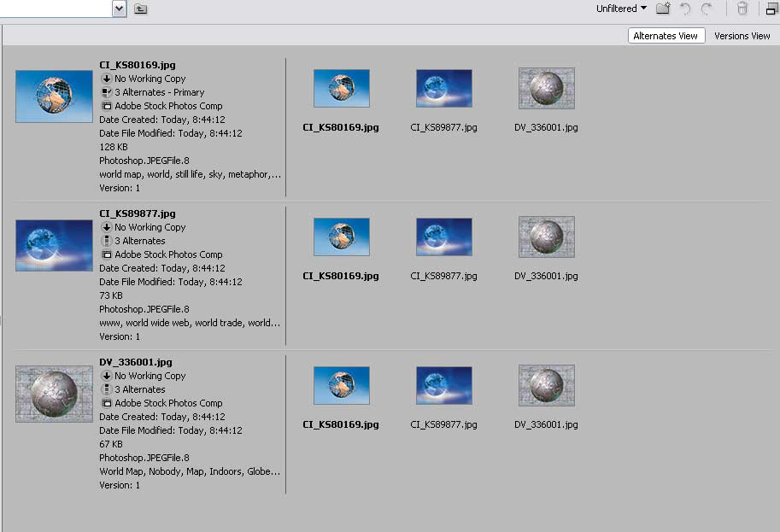The image size is (780, 532).
Task: Click No Working Copy icon for CI_KS89877.jpg
Action: (x=107, y=227)
